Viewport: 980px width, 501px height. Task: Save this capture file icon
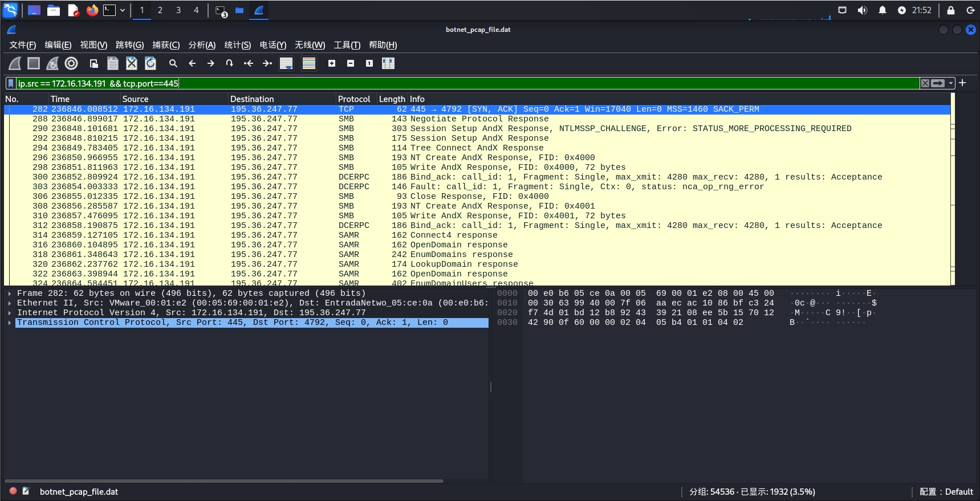point(113,63)
